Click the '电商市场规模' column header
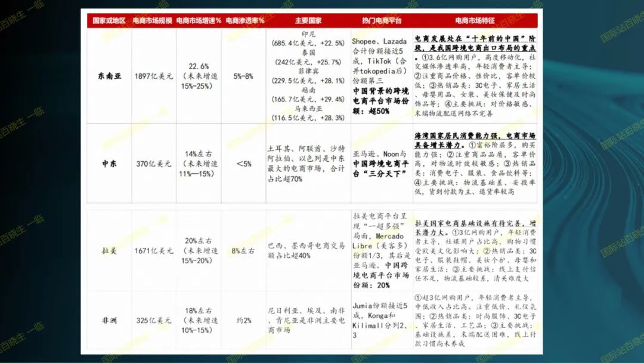Viewport: 644px width, 363px height. tap(153, 20)
